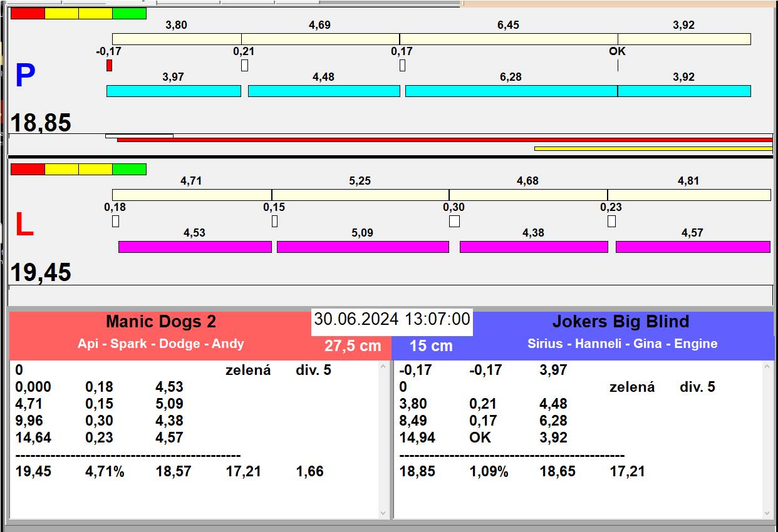Click the 27,5 cm jump height label
Viewport: 778px width, 532px height.
[353, 346]
